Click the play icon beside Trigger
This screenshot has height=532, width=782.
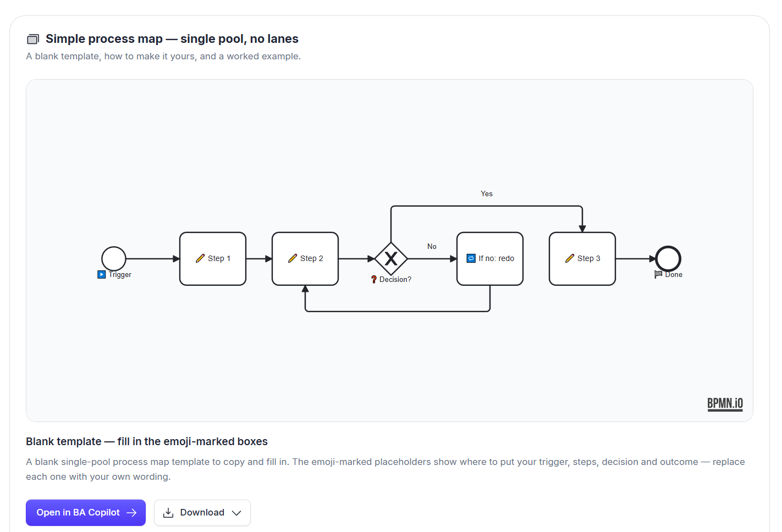[102, 274]
